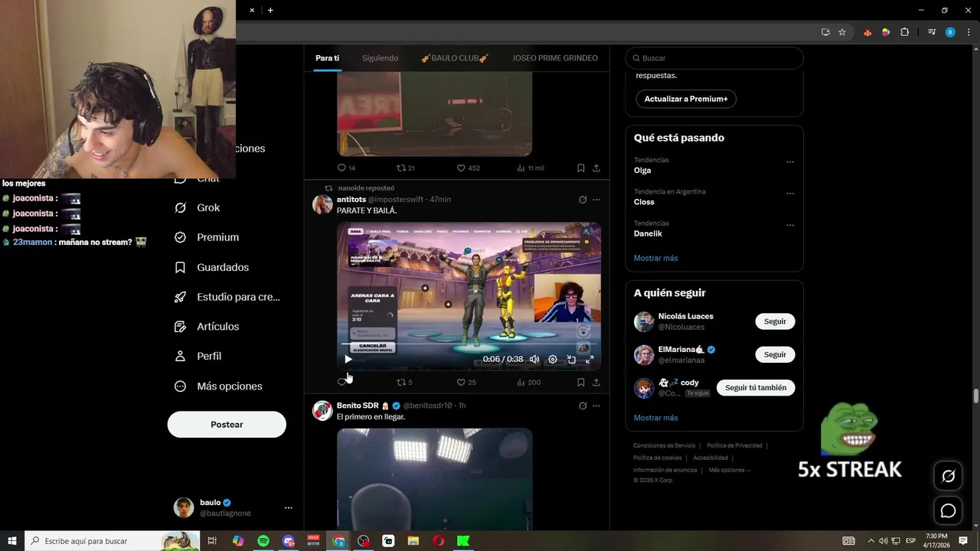Like the antitots post with 25 likes
This screenshot has height=551, width=980.
point(466,382)
